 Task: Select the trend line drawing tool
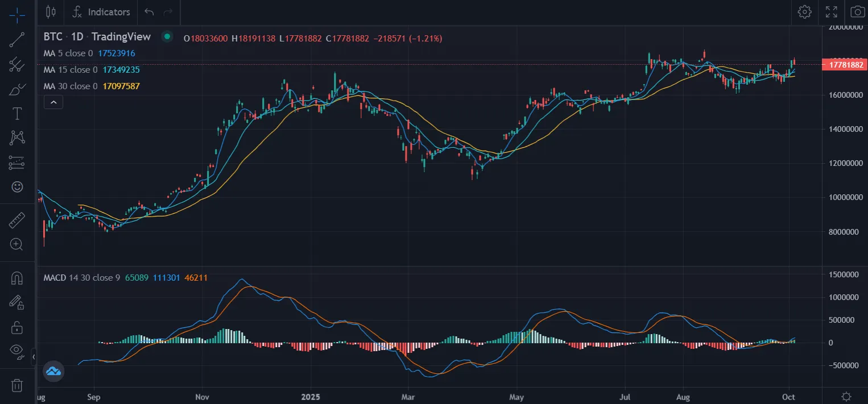(17, 39)
